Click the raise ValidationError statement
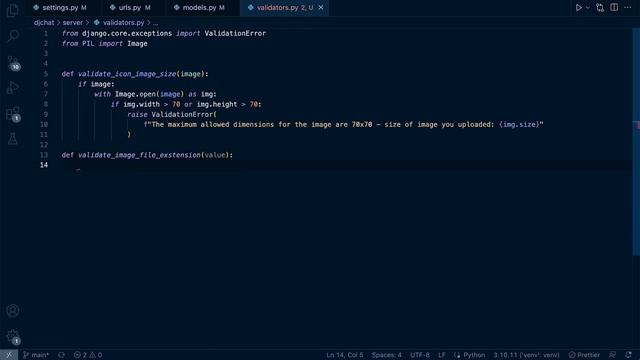This screenshot has height=360, width=640. pos(172,115)
